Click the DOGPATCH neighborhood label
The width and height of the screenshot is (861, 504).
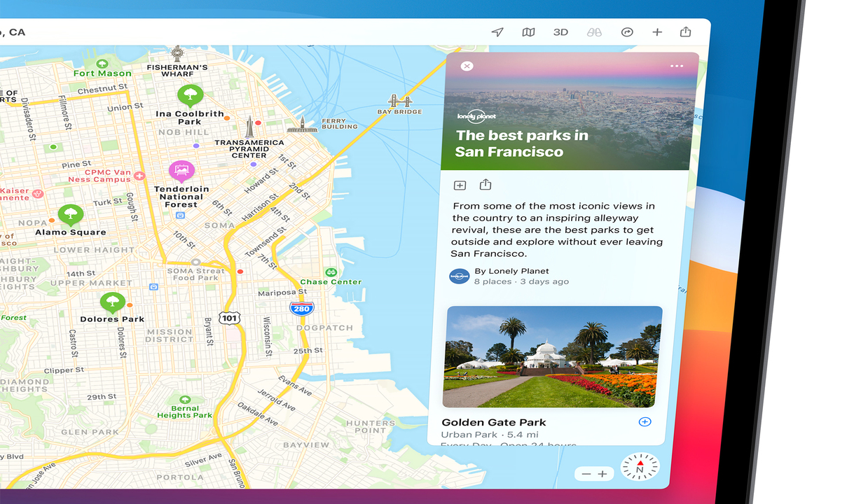click(x=324, y=328)
